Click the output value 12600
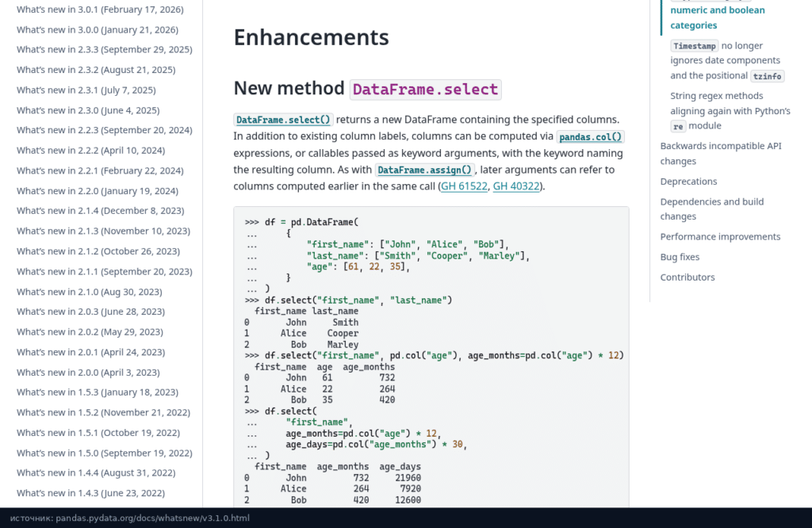812x528 pixels. click(408, 500)
